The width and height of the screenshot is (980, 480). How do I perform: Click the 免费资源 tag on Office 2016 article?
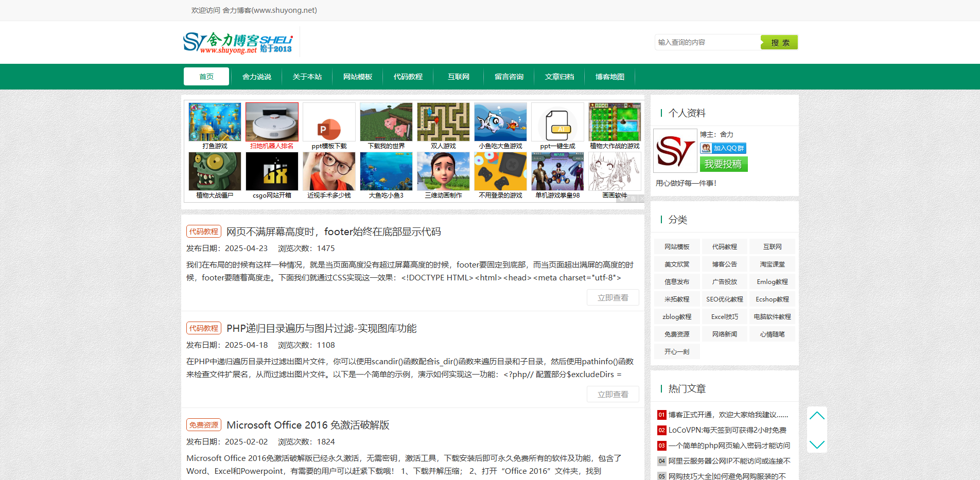point(203,425)
